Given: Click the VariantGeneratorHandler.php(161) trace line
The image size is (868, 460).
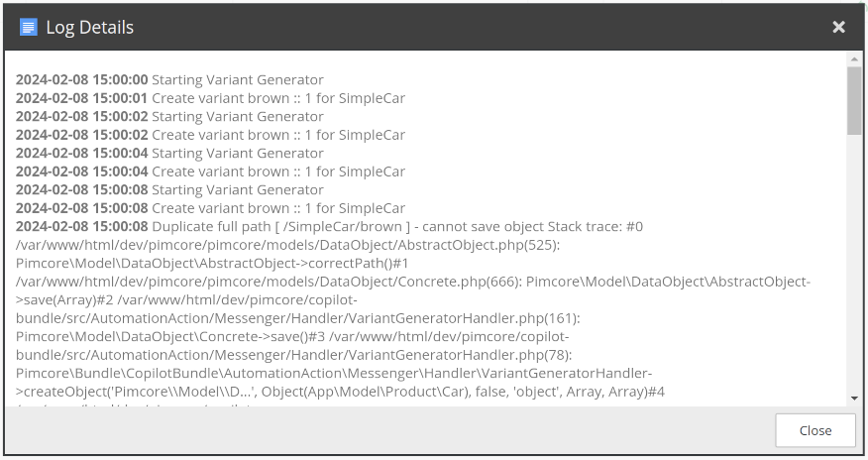Looking at the screenshot, I should (x=298, y=318).
